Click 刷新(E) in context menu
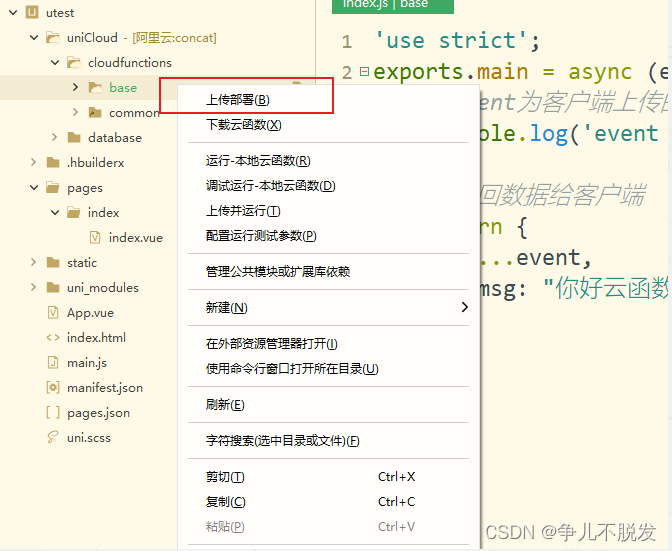Viewport: 672px width, 551px height. (328, 404)
